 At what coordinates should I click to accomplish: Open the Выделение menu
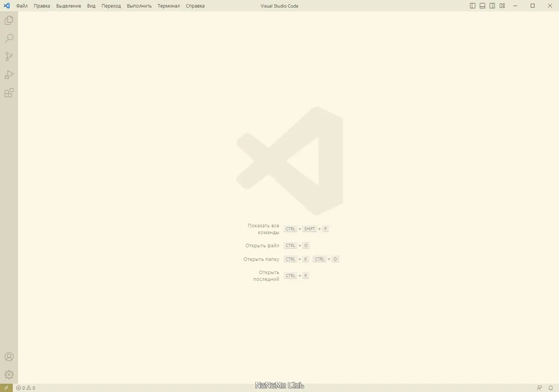(69, 6)
